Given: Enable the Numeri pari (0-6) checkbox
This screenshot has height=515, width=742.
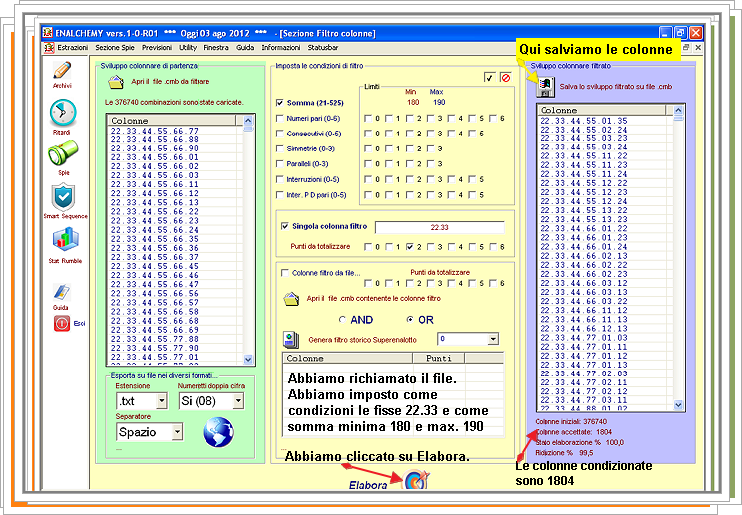Looking at the screenshot, I should pyautogui.click(x=280, y=118).
